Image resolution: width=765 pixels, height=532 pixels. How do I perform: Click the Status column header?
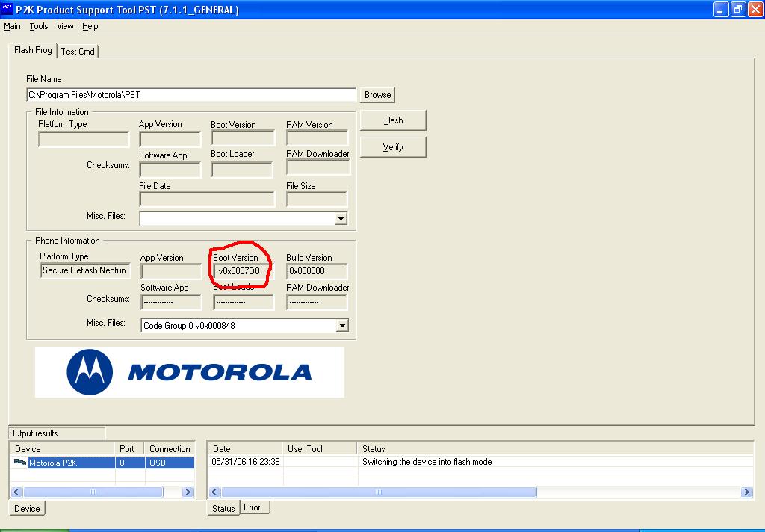pyautogui.click(x=555, y=449)
